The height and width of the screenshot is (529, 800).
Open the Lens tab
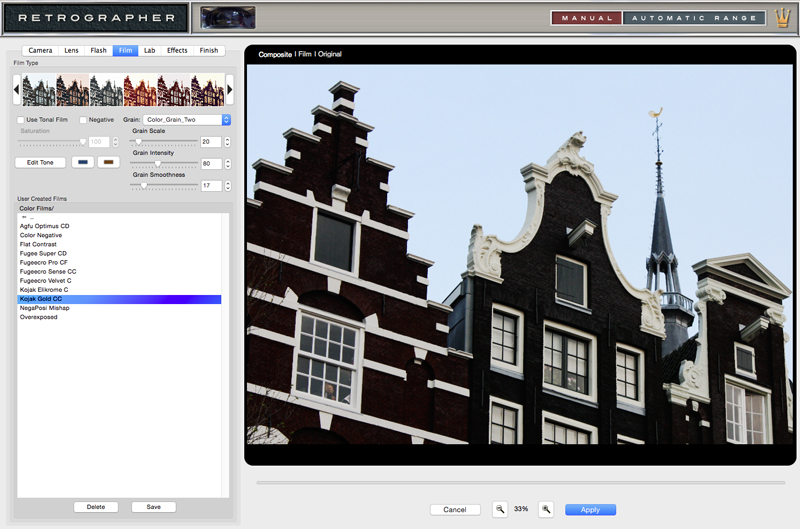click(x=71, y=50)
